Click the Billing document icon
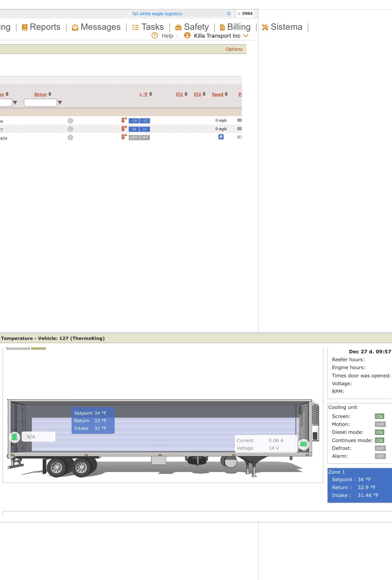This screenshot has height=580, width=392. [x=222, y=27]
